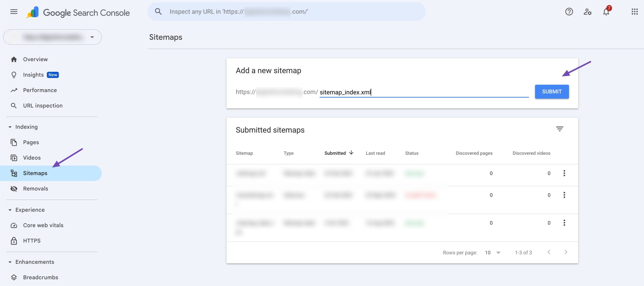This screenshot has width=644, height=286.
Task: Click the HTTPS lock icon
Action: tap(14, 240)
